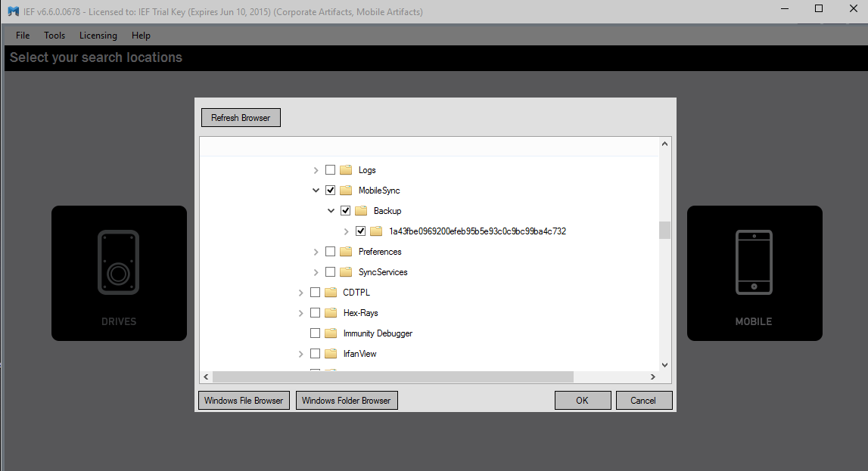Open the File menu
This screenshot has width=868, height=471.
click(23, 36)
